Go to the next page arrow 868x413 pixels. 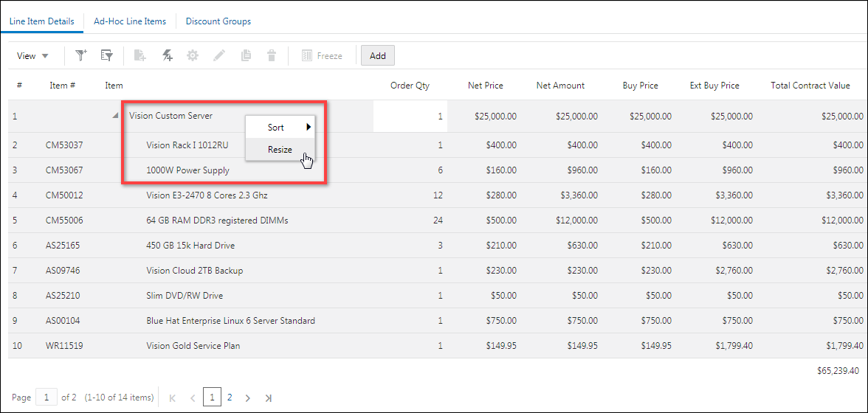coord(248,398)
